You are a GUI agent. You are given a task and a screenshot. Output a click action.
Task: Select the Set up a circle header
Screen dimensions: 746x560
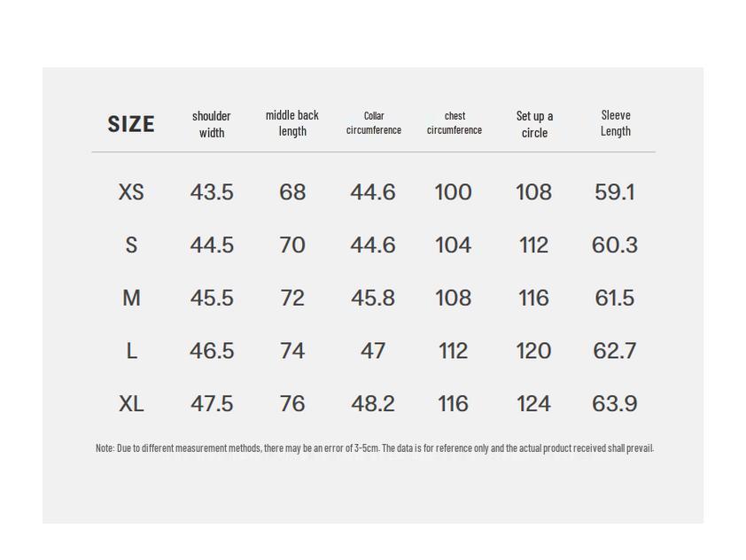(534, 124)
